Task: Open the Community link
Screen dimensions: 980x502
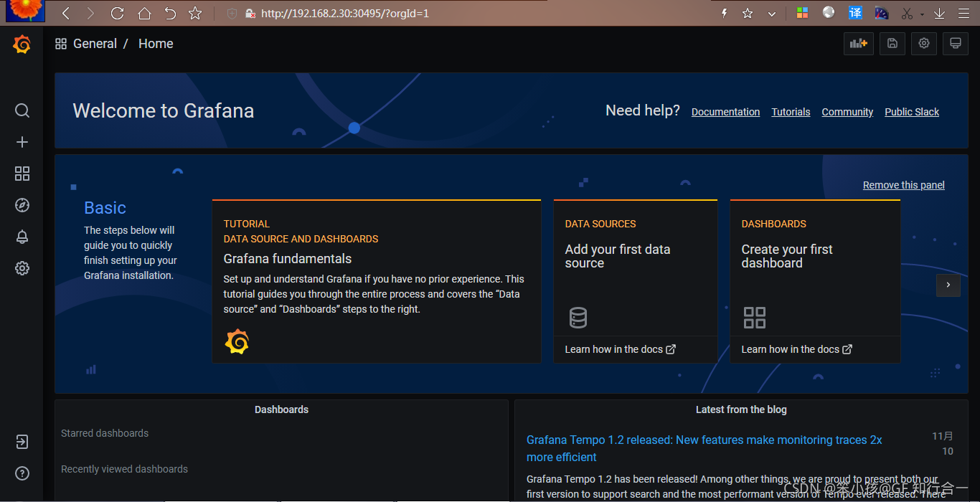Action: tap(847, 112)
